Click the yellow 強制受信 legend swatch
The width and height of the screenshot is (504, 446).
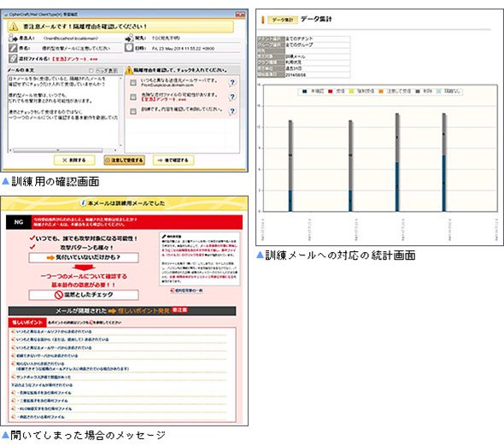point(351,91)
